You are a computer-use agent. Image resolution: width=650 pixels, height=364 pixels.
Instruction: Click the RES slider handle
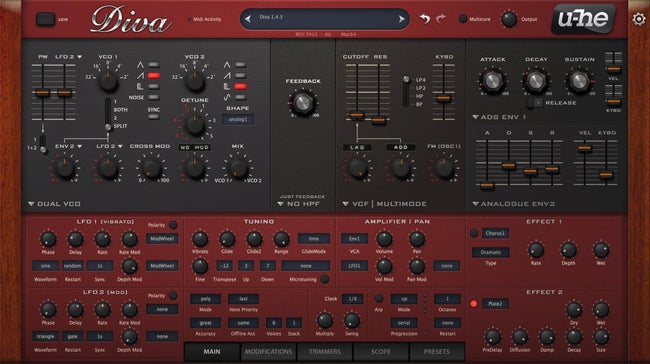[x=378, y=121]
